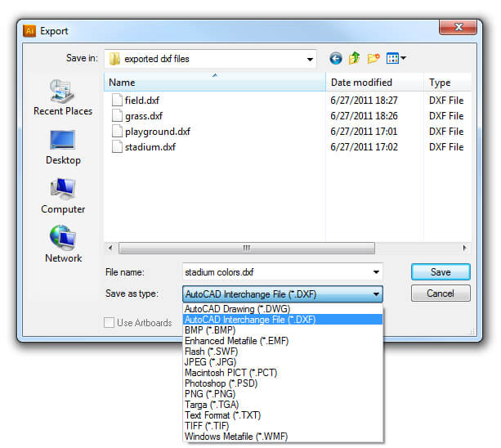The image size is (501, 448).
Task: Sort by the Name column header
Action: pos(215,82)
